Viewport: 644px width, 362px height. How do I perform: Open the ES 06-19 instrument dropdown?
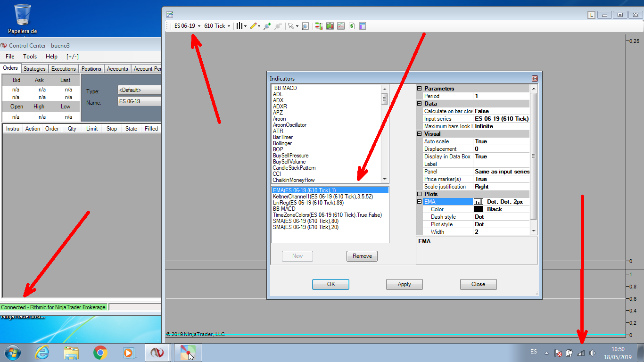click(x=187, y=26)
